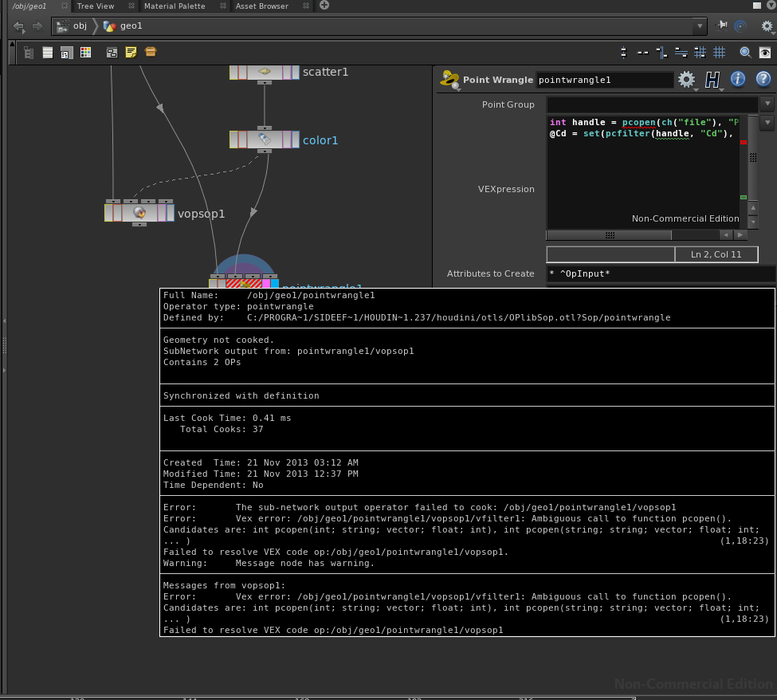Click the magnifier search icon in network toolbar

(x=745, y=53)
